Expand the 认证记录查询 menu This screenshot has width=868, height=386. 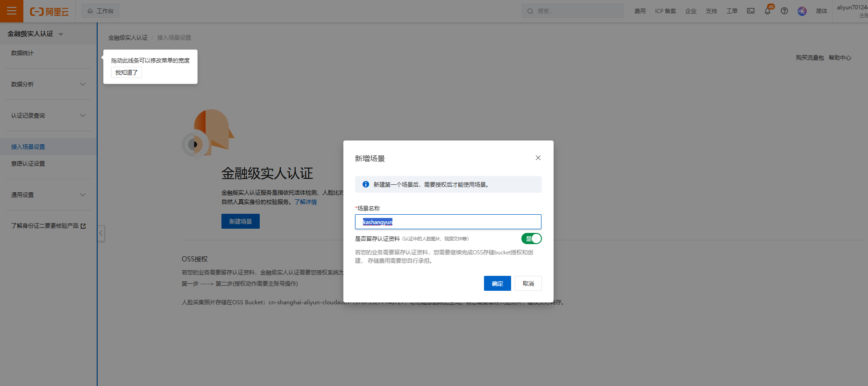(x=48, y=116)
